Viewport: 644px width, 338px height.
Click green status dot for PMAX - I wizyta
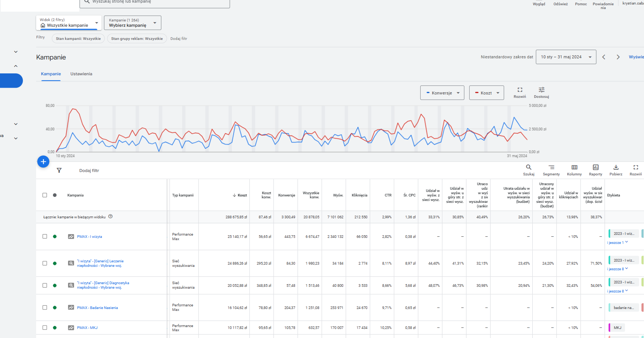[x=55, y=237]
